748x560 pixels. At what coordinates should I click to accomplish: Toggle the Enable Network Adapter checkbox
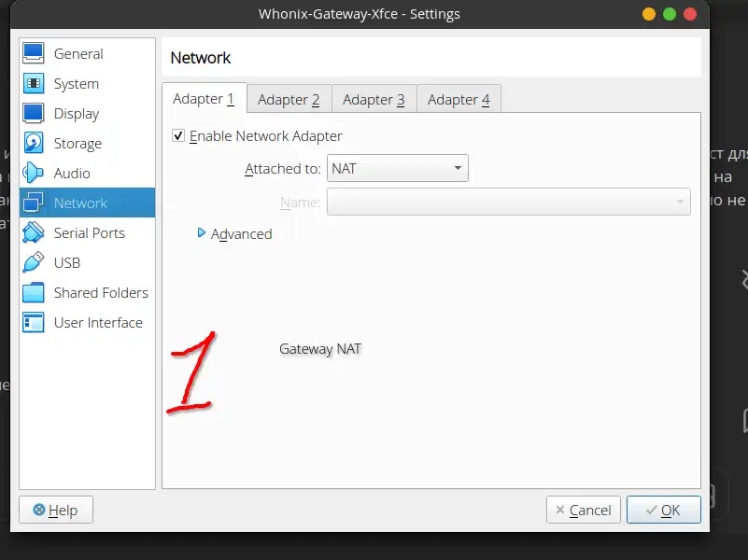point(178,136)
